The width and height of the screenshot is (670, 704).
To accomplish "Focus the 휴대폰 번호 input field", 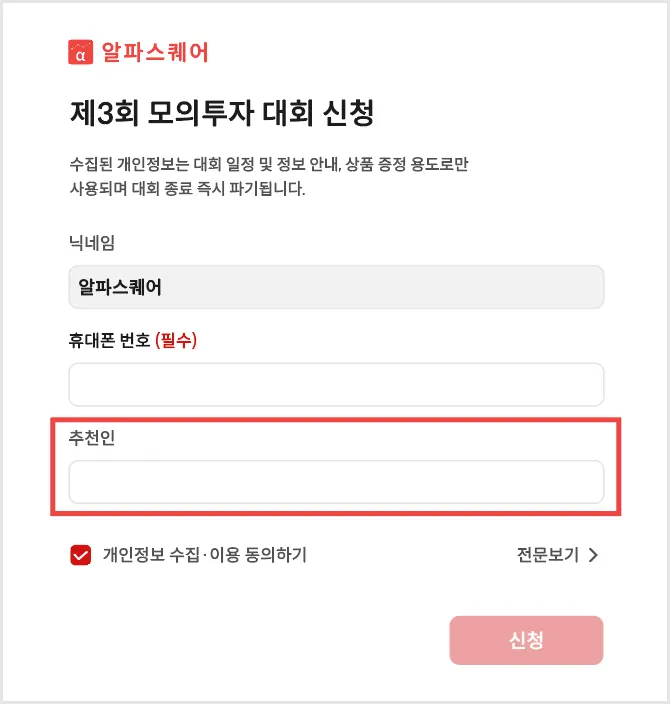I will coord(336,385).
